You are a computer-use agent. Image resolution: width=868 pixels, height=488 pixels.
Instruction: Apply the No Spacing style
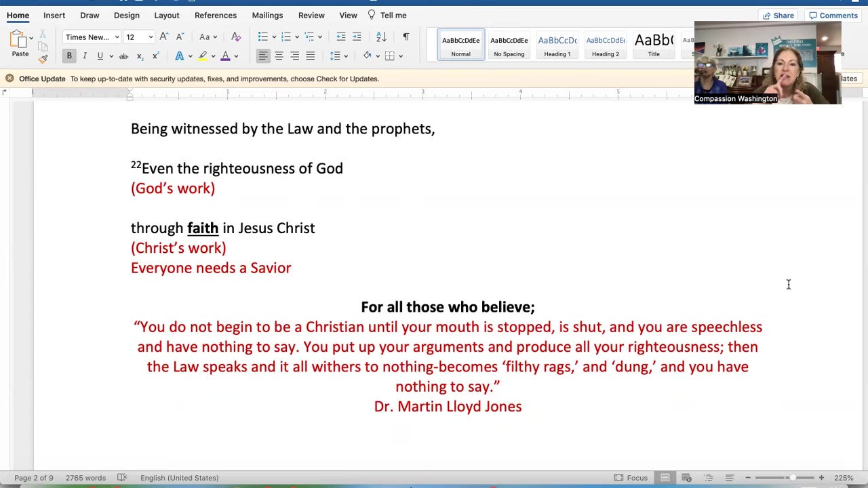click(509, 45)
